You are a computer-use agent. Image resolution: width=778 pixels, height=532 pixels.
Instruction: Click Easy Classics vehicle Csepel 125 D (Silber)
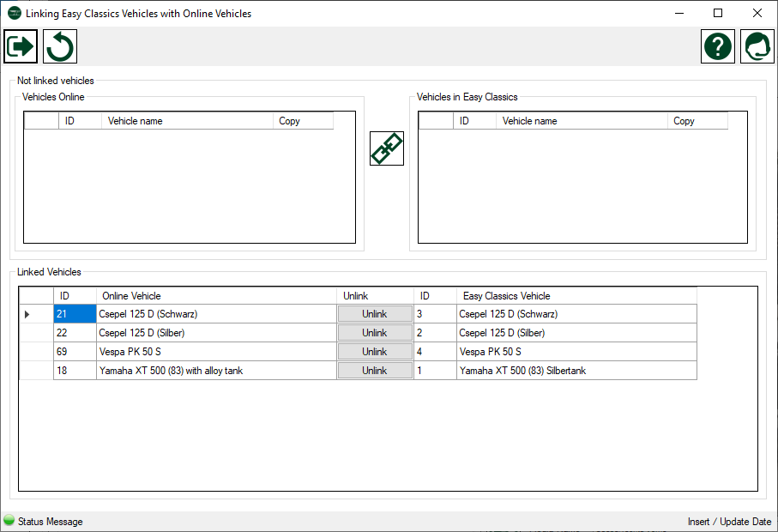point(576,333)
